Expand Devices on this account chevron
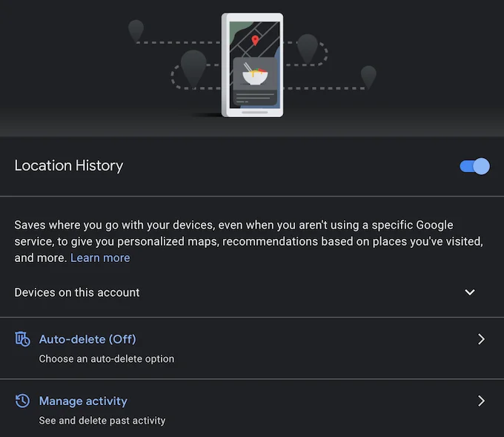 pos(470,292)
